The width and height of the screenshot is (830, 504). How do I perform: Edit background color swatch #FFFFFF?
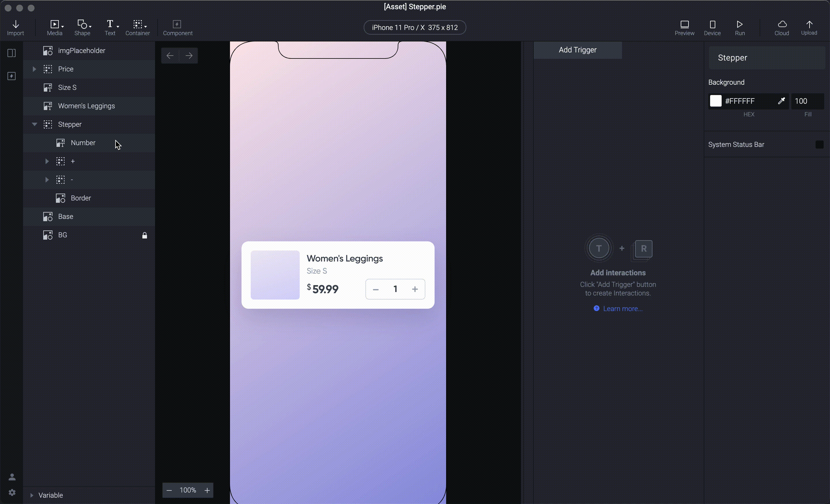[x=716, y=101]
